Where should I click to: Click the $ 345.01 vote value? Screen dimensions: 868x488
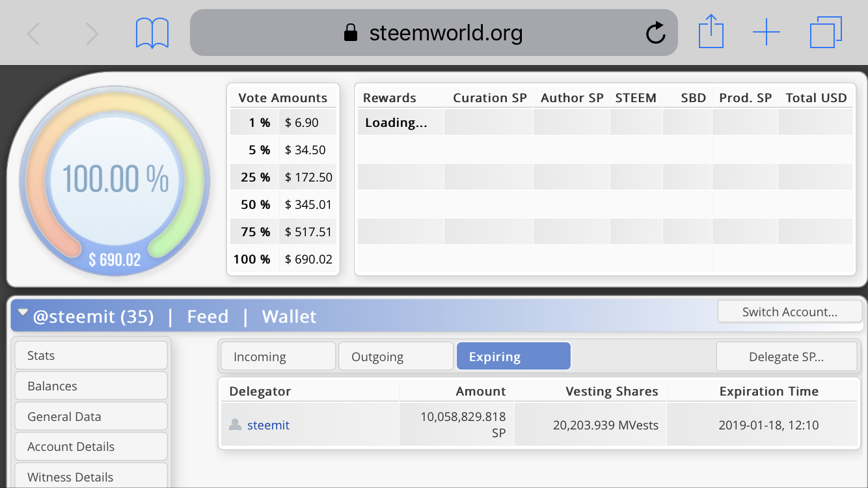[308, 204]
